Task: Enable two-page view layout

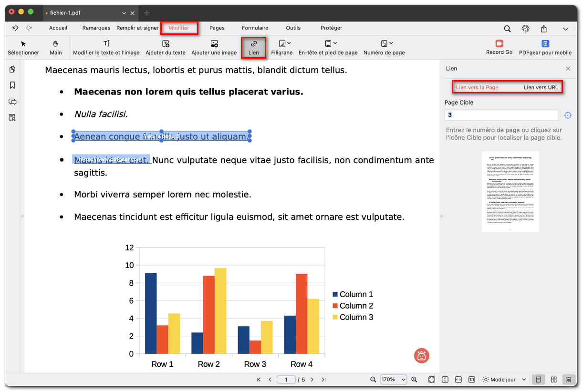Action: tap(553, 380)
